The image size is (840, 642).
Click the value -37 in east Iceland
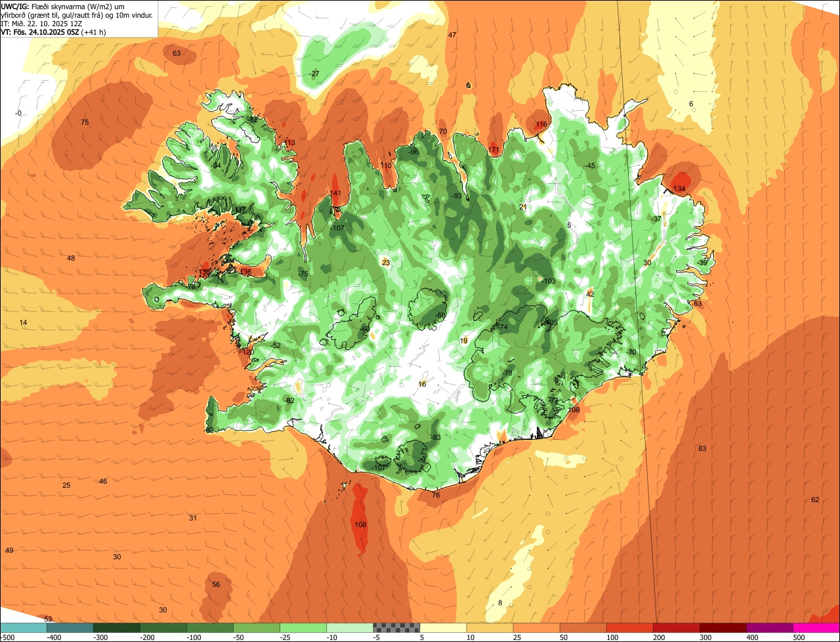[656, 219]
